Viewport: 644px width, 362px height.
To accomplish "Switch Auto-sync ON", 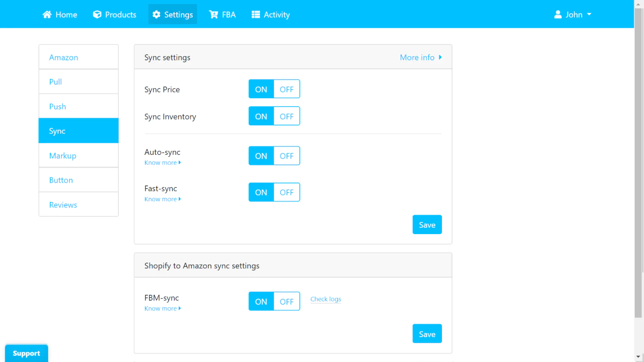I will click(x=261, y=156).
